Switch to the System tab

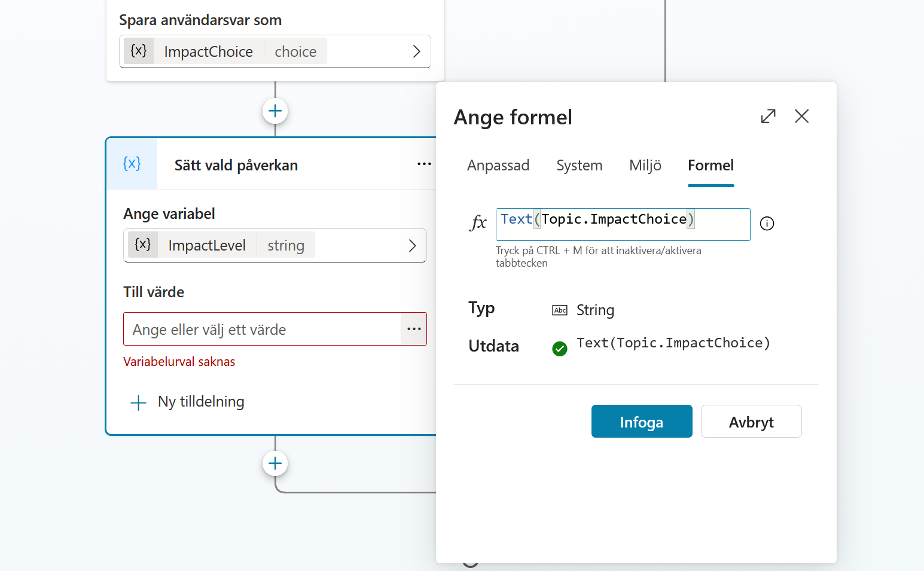pos(580,166)
